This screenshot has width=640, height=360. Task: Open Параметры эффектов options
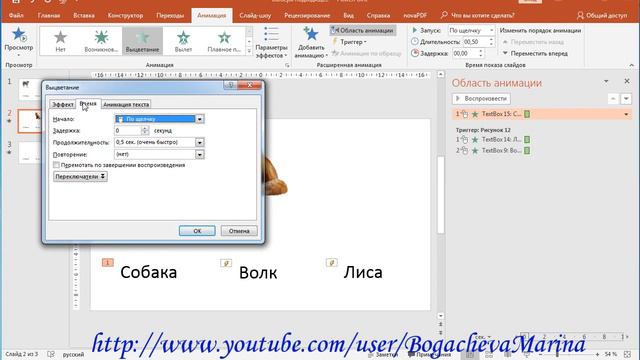pos(271,42)
